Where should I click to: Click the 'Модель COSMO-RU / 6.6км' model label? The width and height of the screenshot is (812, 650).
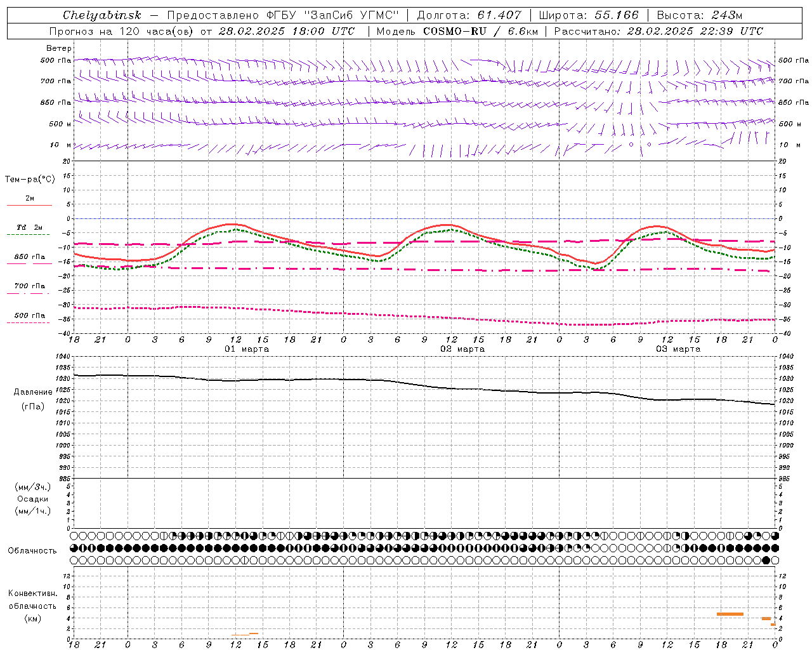(x=457, y=31)
